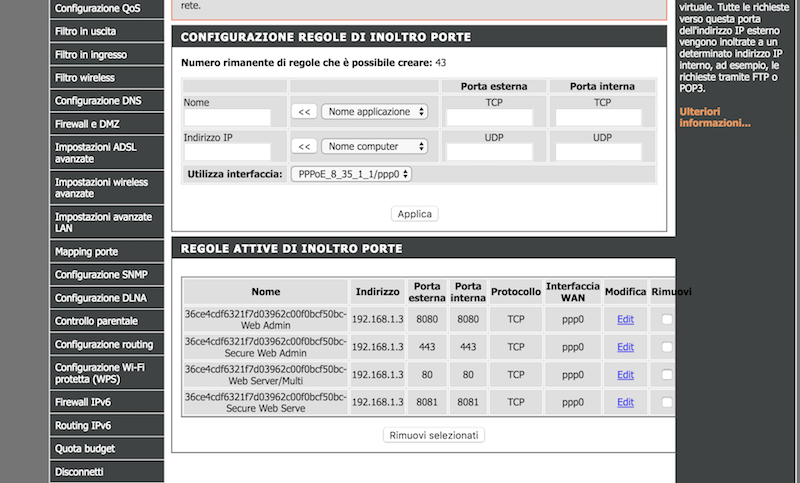This screenshot has height=483, width=800.
Task: Edit the Web Admin port 8080 rule
Action: [x=625, y=319]
